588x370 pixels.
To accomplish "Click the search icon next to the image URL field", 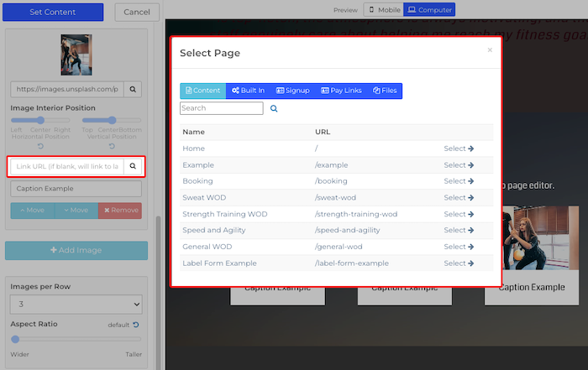I will pos(134,88).
